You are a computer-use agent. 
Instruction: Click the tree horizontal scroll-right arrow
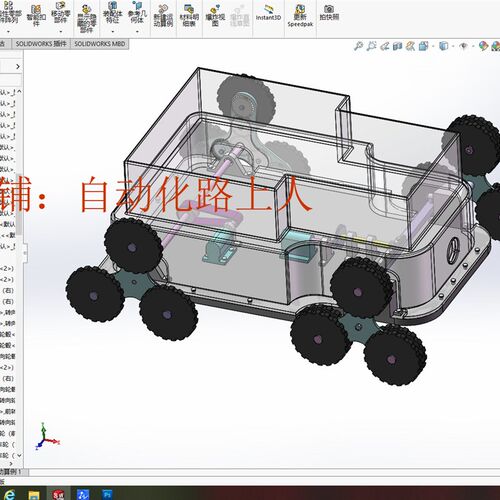pos(11,463)
